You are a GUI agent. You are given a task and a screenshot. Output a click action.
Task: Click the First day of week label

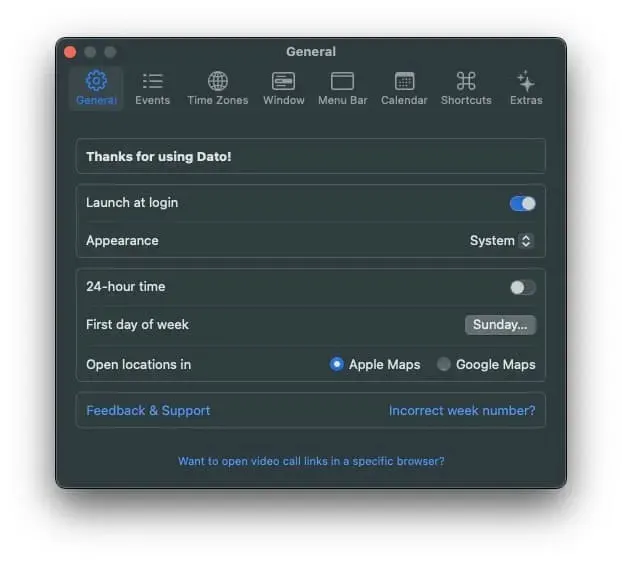137,325
